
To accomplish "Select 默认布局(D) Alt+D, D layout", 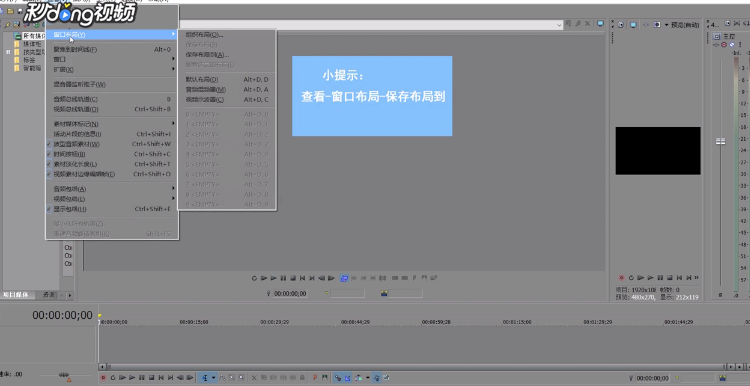I will [x=227, y=79].
